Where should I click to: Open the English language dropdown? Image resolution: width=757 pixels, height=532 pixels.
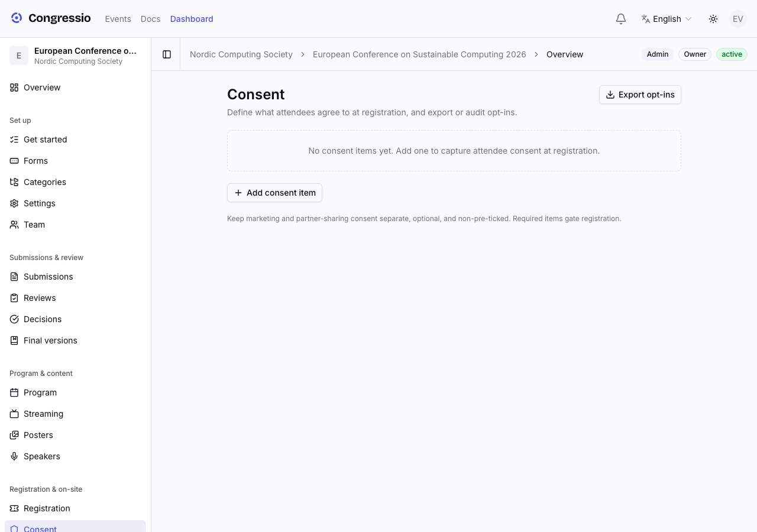tap(667, 19)
